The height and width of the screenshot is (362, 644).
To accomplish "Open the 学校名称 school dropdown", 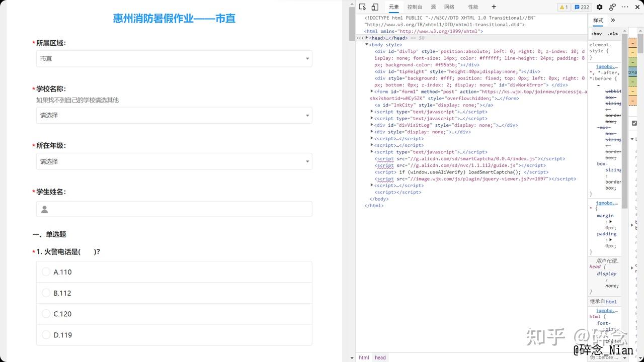I will tap(174, 115).
